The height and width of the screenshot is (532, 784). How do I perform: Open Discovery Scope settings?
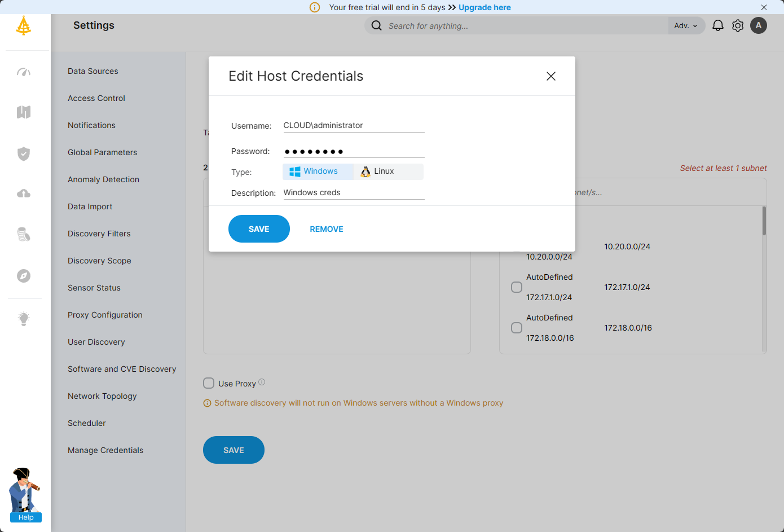[99, 261]
